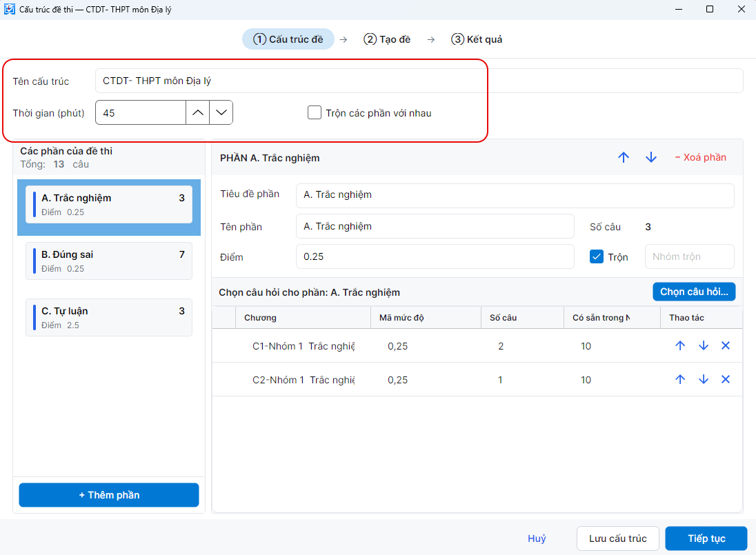This screenshot has height=555, width=756.
Task: Click Huỷ to cancel
Action: (537, 538)
